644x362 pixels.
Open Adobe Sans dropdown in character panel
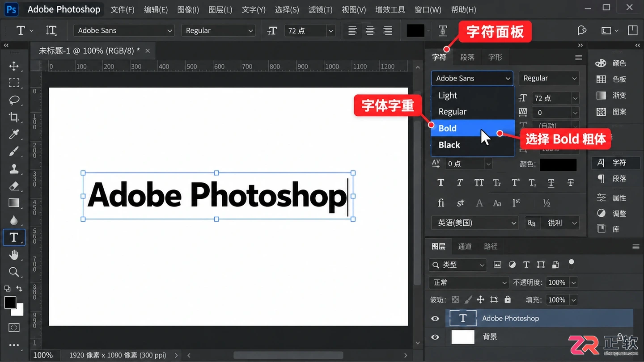click(472, 78)
